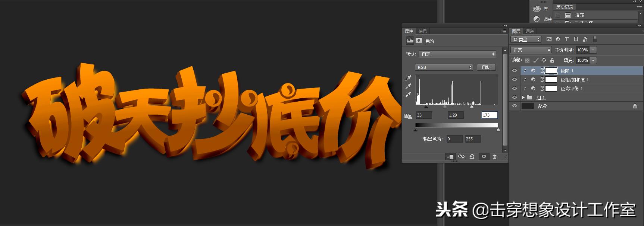Image resolution: width=644 pixels, height=226 pixels.
Task: Hide the 组 1 group
Action: (515, 97)
